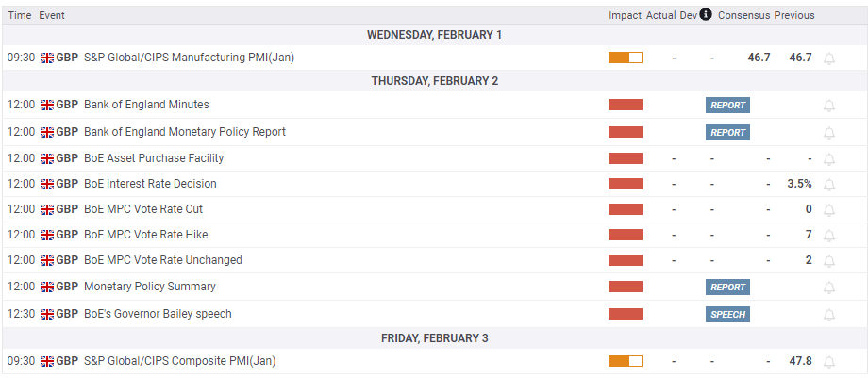868x378 pixels.
Task: Click UK flag icon beside Manufacturing PMI
Action: [x=47, y=58]
